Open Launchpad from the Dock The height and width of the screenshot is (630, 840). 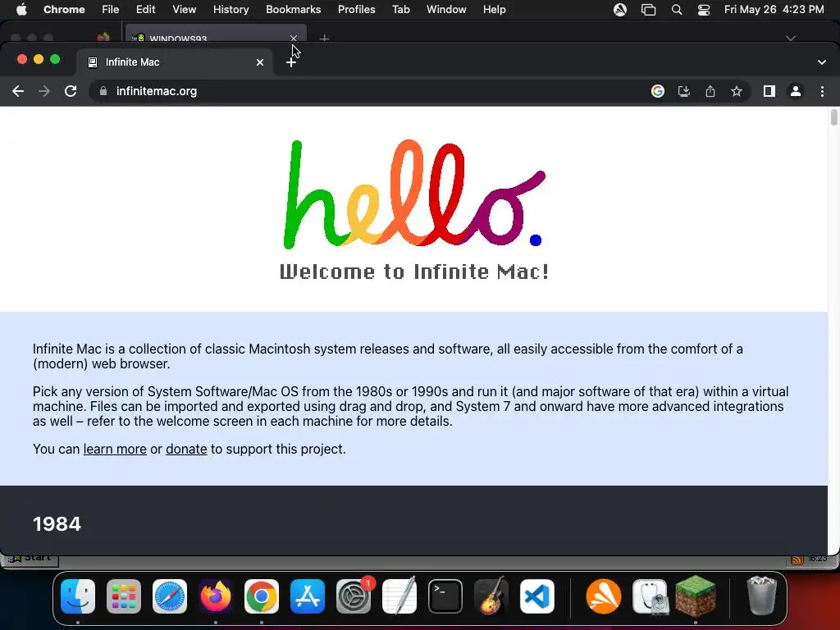(x=124, y=596)
